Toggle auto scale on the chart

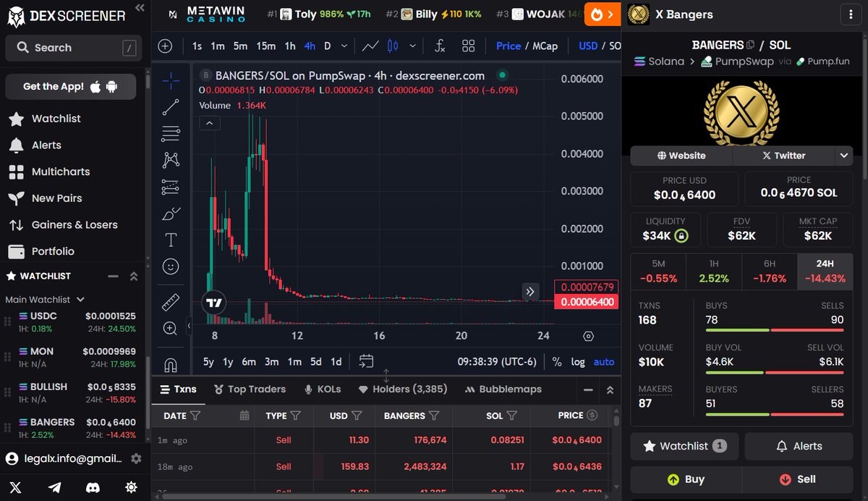click(604, 362)
